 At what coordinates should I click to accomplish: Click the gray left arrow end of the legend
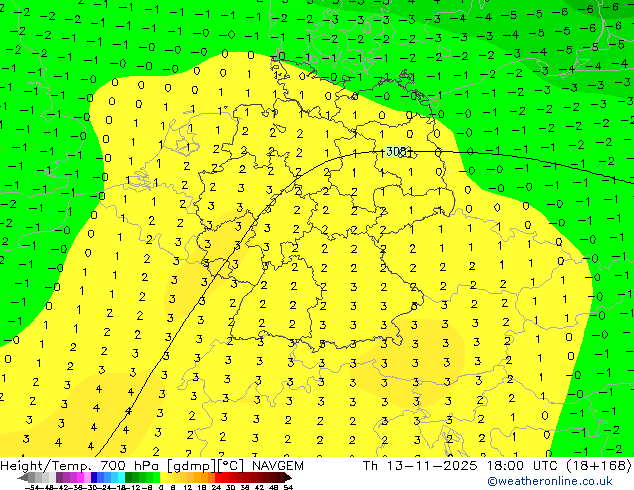[x=23, y=478]
